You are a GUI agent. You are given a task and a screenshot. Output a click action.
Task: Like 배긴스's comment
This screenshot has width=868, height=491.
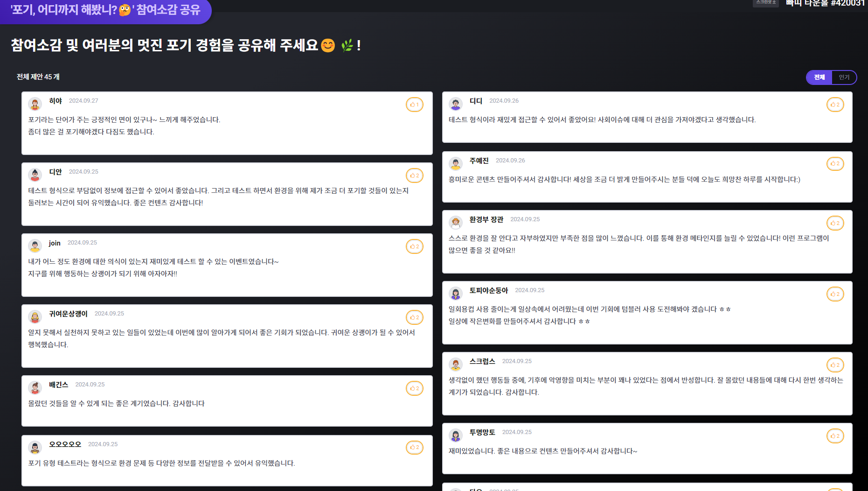[x=414, y=388]
